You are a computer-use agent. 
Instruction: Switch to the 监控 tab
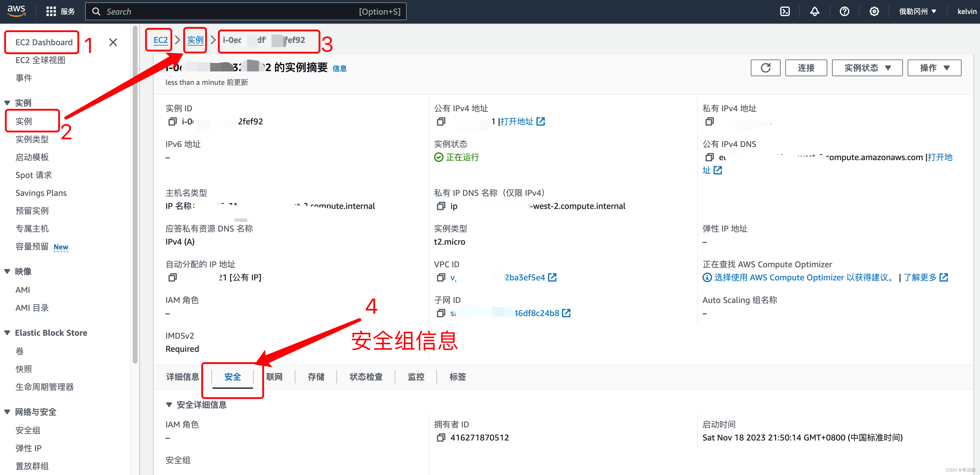tap(416, 376)
